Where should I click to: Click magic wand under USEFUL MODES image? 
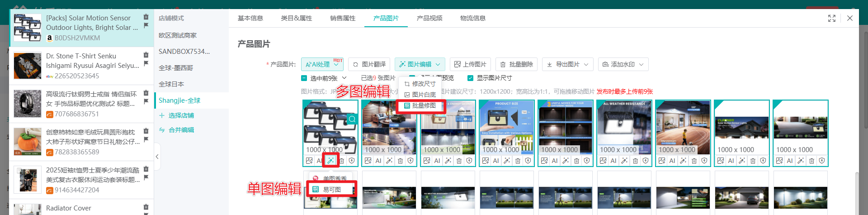coord(566,161)
